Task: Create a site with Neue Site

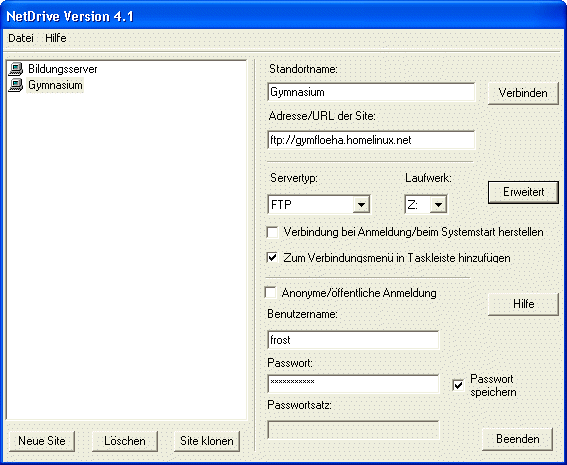Action: click(42, 441)
